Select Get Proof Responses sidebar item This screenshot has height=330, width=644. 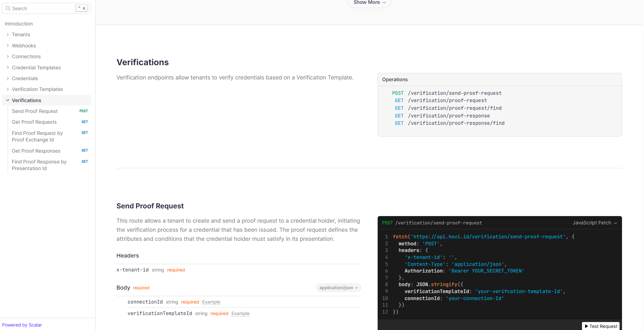pyautogui.click(x=36, y=151)
